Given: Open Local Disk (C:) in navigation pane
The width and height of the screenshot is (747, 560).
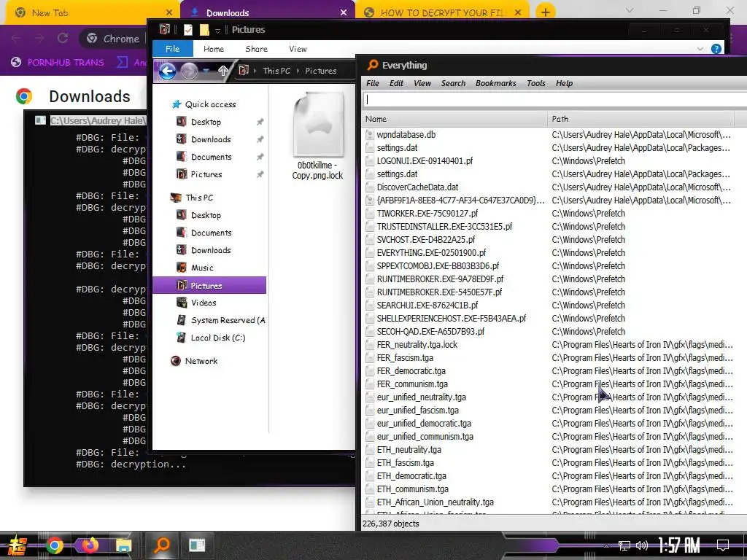Looking at the screenshot, I should point(217,338).
